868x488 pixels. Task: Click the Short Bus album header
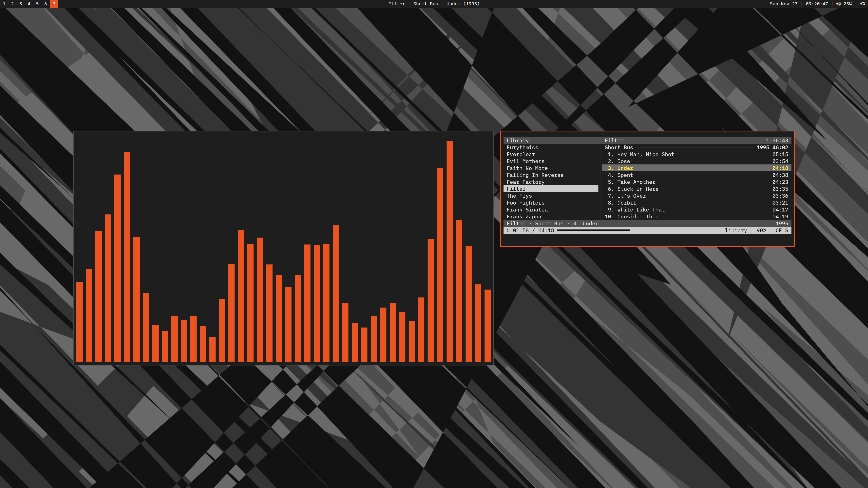coord(619,147)
